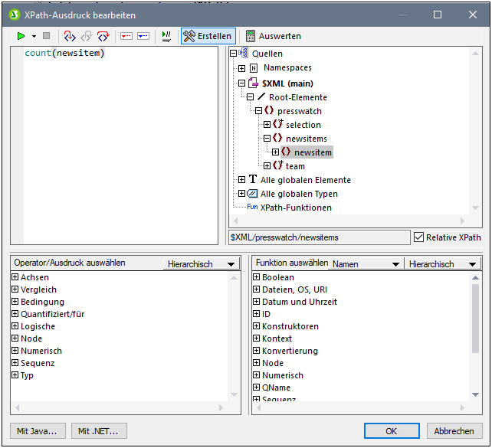The height and width of the screenshot is (448, 492).
Task: Switch to Erstellen builder mode
Action: tap(208, 36)
